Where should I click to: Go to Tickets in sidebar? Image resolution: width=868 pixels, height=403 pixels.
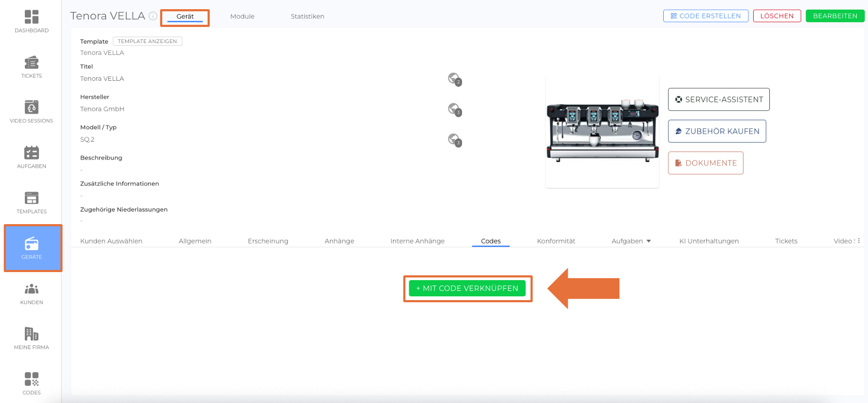31,67
